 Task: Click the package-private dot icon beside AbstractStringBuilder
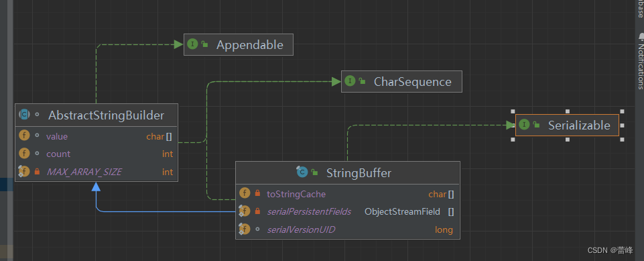point(38,115)
